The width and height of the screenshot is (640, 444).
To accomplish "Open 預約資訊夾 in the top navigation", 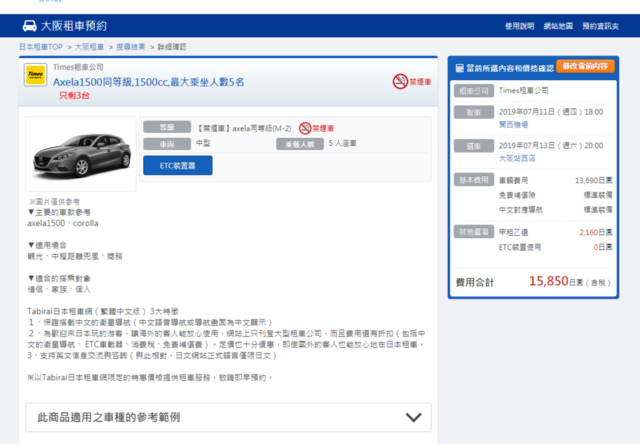I will click(600, 26).
